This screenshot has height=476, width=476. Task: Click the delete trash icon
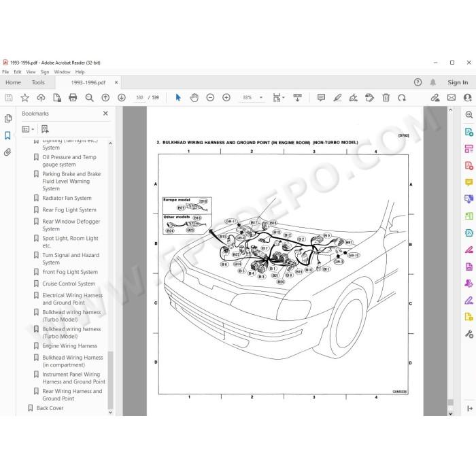click(x=386, y=97)
